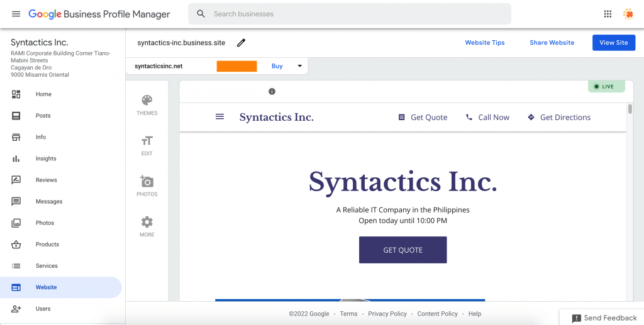Click the GET QUOTE button
Image resolution: width=644 pixels, height=325 pixels.
[403, 250]
